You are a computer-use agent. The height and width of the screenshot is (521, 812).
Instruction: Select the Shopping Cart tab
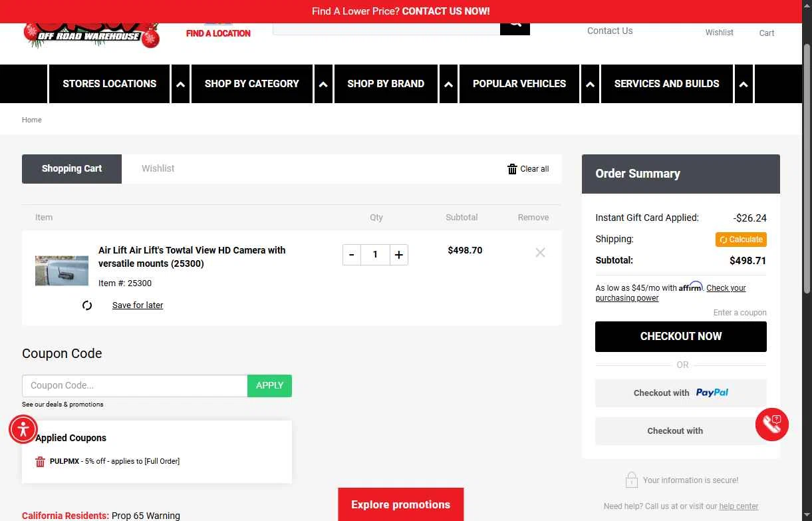tap(72, 169)
